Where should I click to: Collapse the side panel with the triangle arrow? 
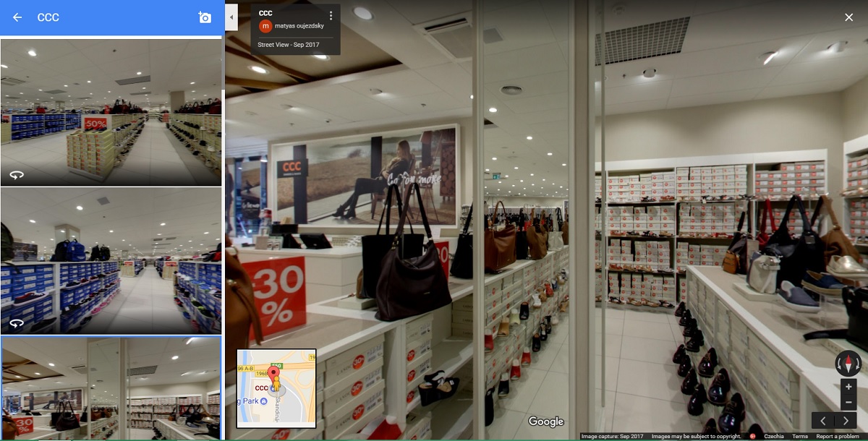pos(231,17)
